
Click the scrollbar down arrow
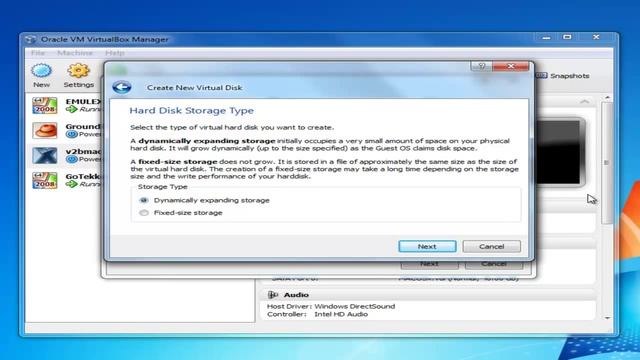pyautogui.click(x=607, y=318)
